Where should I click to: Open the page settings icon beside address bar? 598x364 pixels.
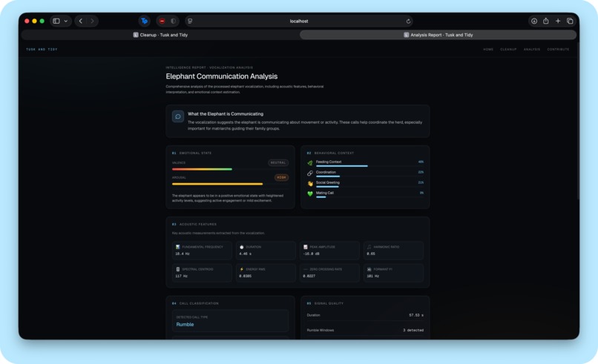pyautogui.click(x=190, y=21)
